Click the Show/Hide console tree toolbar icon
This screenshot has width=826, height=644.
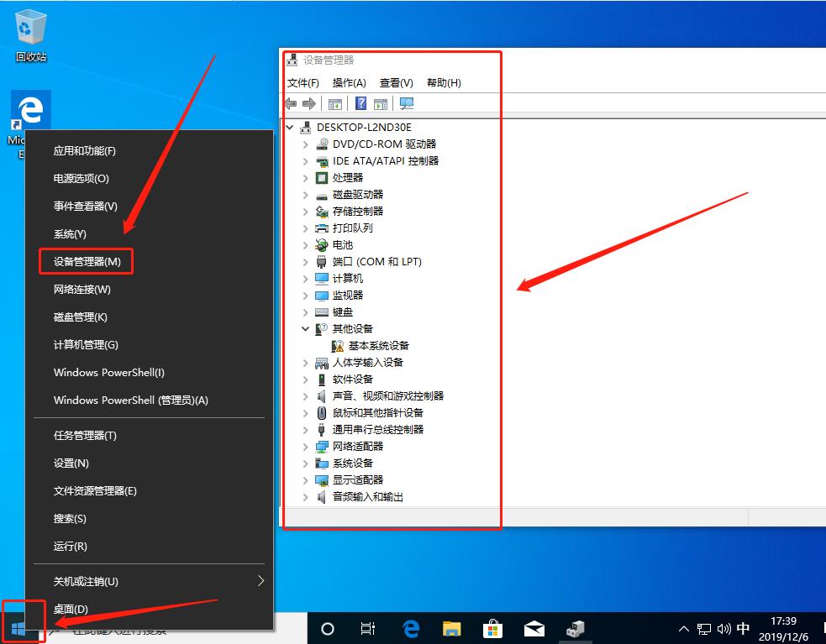334,103
